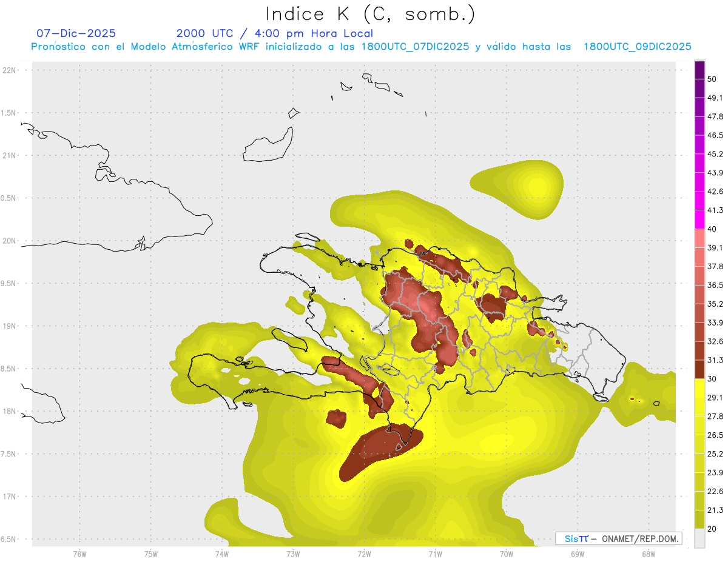Click the legend value "41.3"
Screen dimensions: 728x562
click(715, 211)
